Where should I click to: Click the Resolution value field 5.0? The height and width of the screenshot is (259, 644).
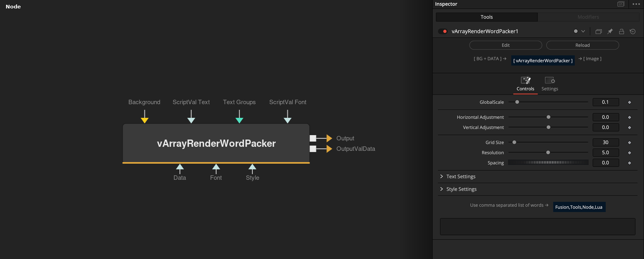[606, 152]
